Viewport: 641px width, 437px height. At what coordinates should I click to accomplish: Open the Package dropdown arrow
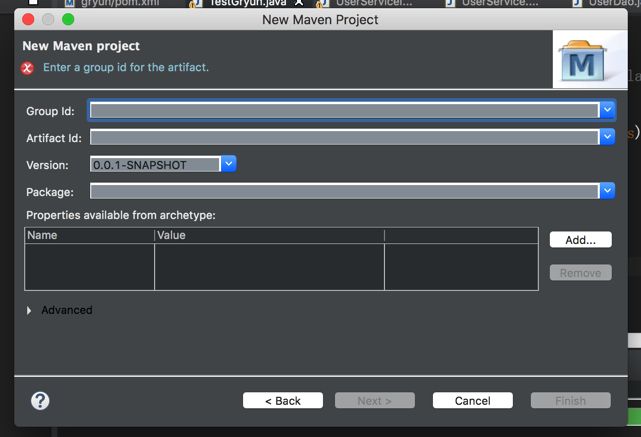(x=607, y=190)
